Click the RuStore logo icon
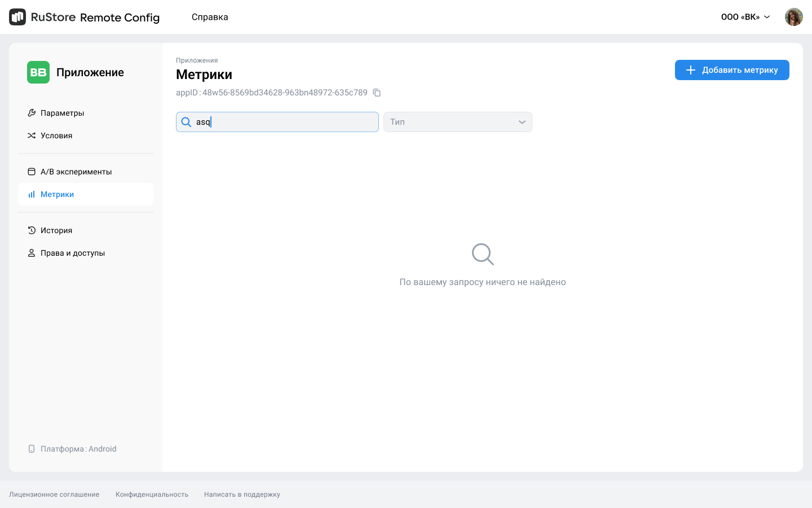This screenshot has width=812, height=508. [x=17, y=17]
